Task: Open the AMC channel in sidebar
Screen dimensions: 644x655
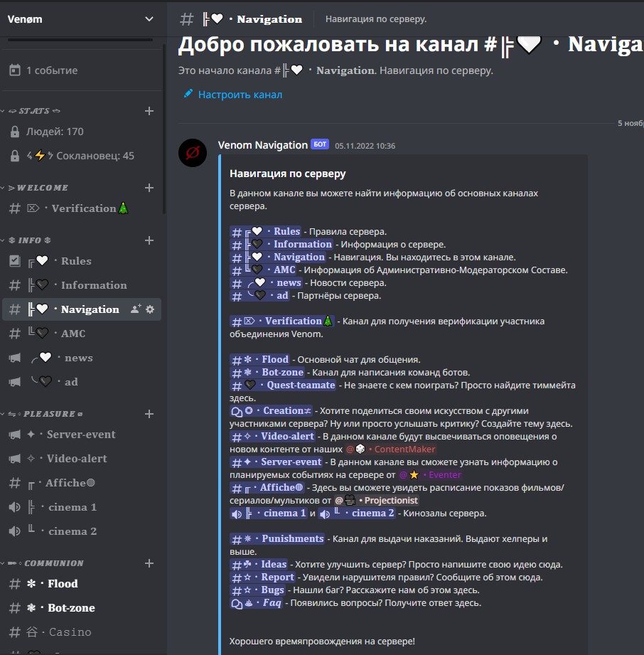Action: tap(82, 334)
